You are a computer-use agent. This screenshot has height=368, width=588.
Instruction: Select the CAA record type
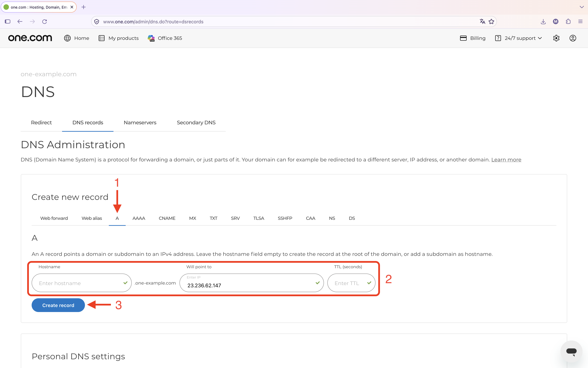coord(311,218)
